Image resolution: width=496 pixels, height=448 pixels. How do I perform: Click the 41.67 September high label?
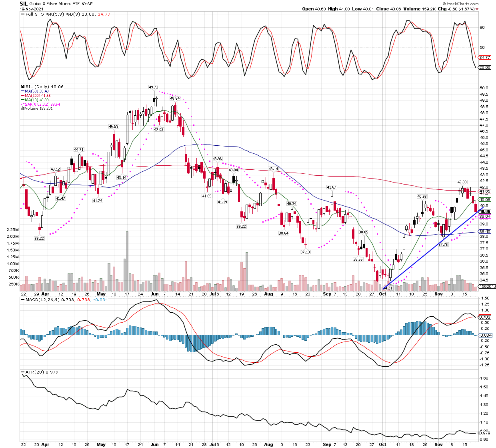pyautogui.click(x=332, y=187)
